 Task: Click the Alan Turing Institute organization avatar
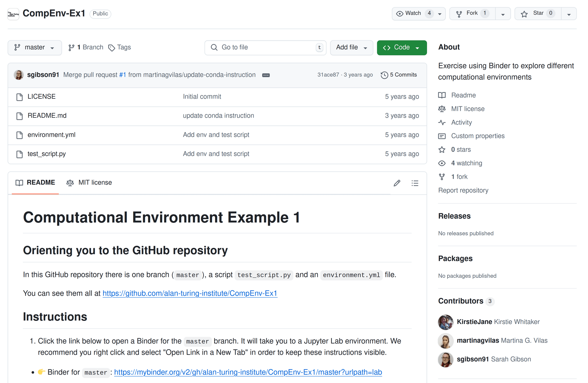click(x=13, y=14)
